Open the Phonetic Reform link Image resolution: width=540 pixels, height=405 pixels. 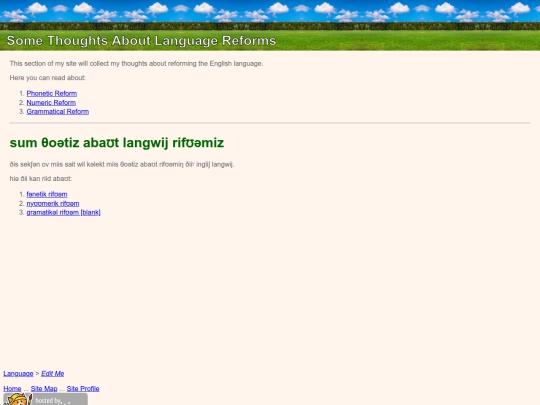[52, 93]
